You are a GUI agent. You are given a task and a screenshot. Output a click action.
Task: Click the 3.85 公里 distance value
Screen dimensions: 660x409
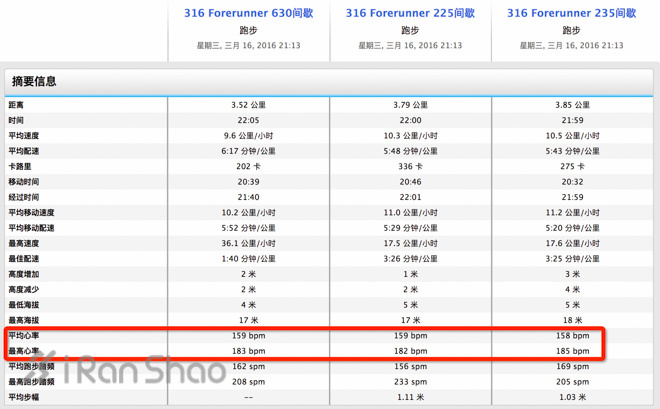tap(572, 105)
